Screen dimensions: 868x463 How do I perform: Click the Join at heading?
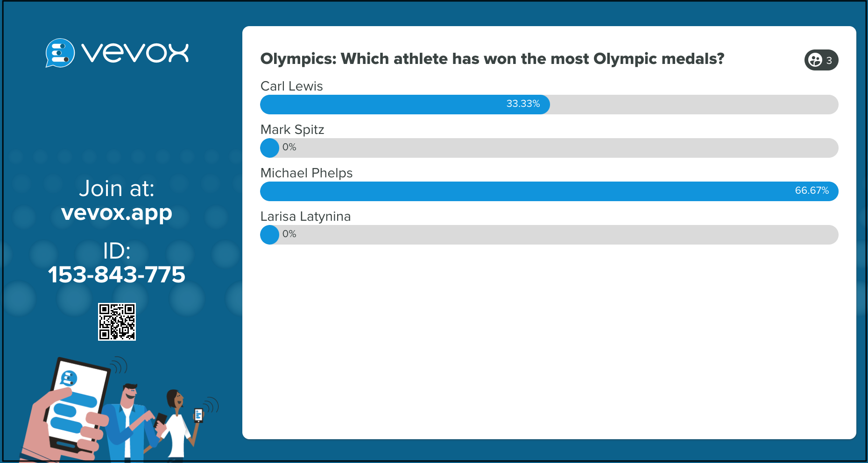[x=117, y=189]
